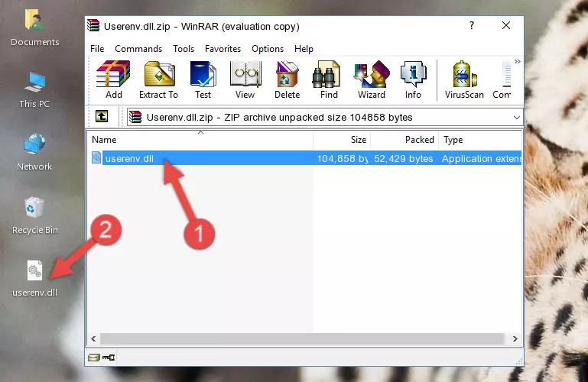This screenshot has height=382, width=588.
Task: Go up one folder level
Action: [x=102, y=116]
